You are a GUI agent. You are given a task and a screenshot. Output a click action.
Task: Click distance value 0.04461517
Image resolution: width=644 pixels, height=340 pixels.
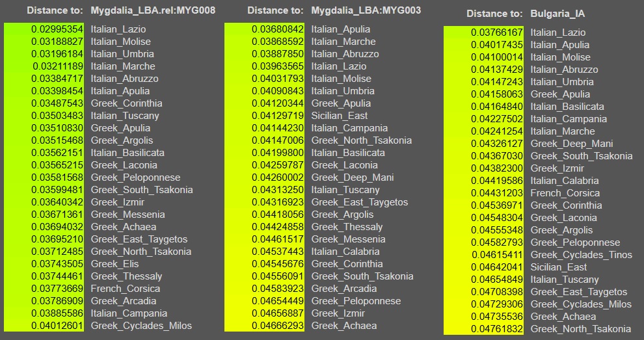(x=278, y=239)
